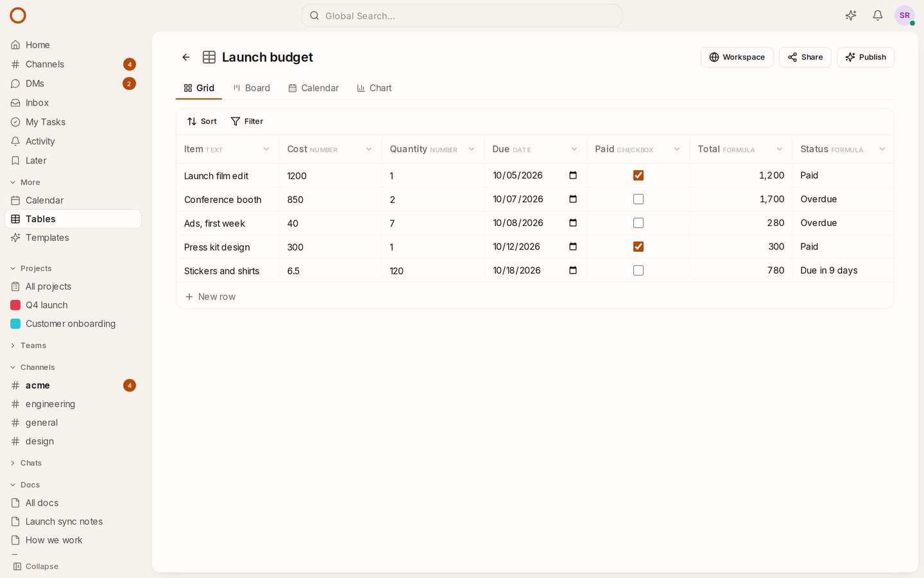
Task: Switch to the Board view tab
Action: 252,88
